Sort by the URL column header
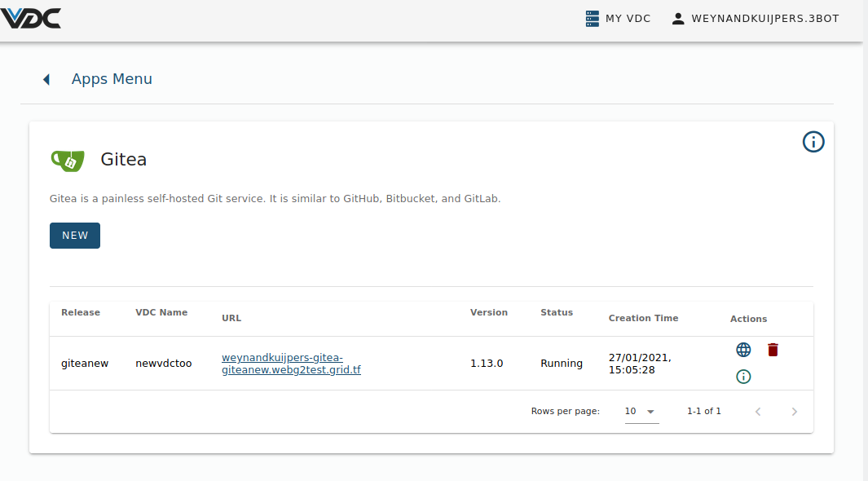Viewport: 868px width, 481px height. [231, 318]
